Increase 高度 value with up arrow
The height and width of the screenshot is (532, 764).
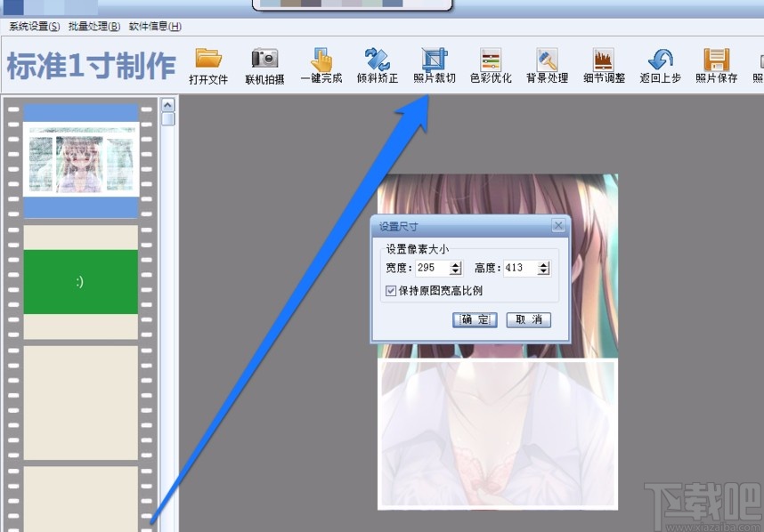544,264
